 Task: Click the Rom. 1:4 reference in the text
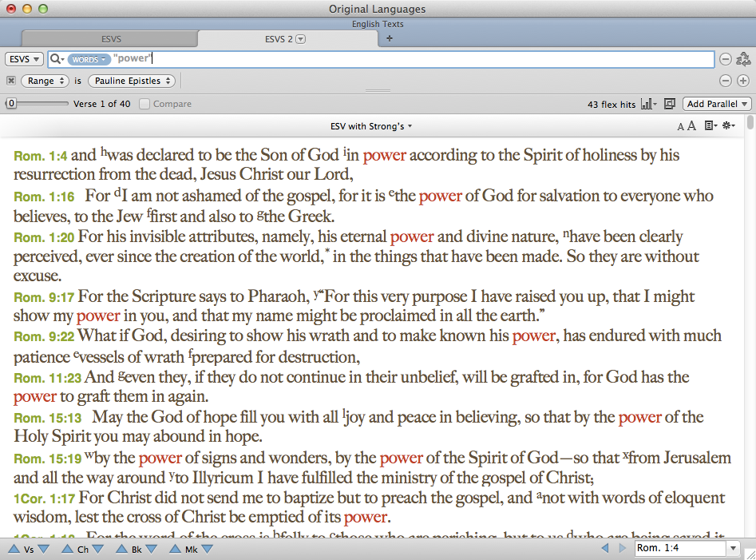click(x=41, y=157)
